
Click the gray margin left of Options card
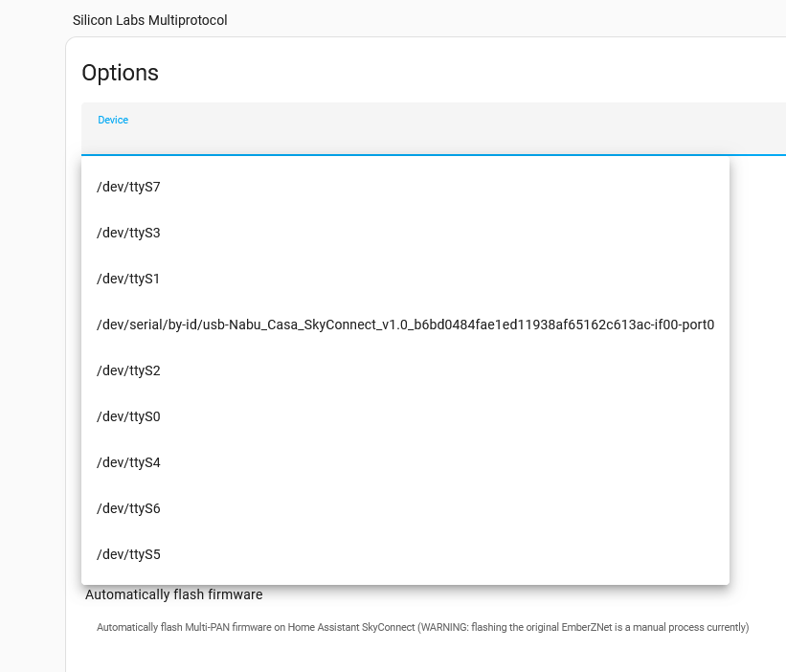click(33, 335)
